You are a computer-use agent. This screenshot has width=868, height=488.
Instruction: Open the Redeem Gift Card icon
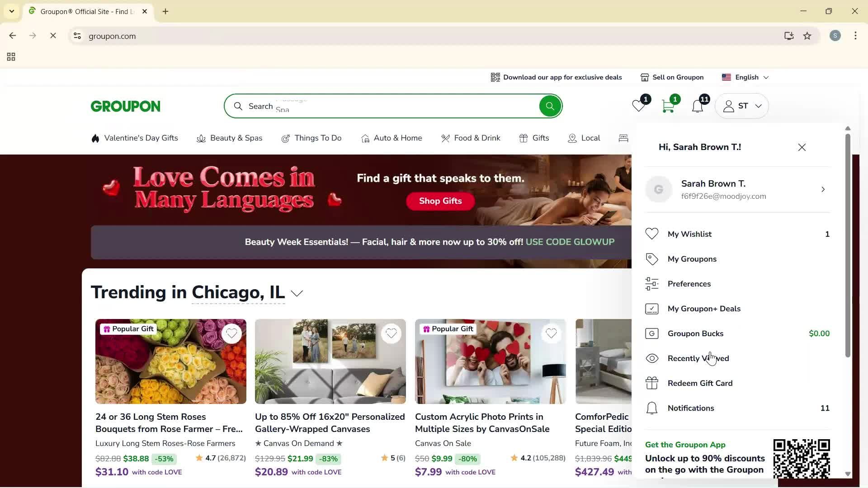[x=651, y=383]
